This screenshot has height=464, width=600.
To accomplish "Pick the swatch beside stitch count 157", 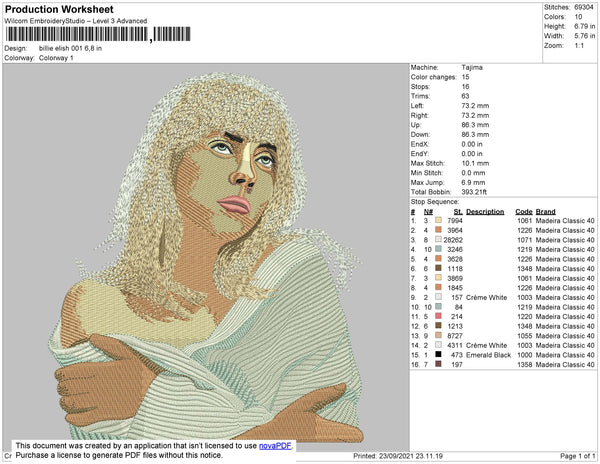I will click(x=439, y=297).
